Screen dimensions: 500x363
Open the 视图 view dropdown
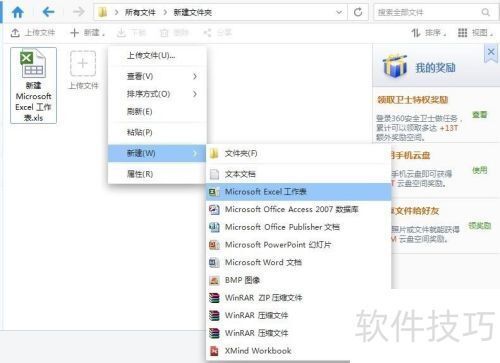pos(476,33)
